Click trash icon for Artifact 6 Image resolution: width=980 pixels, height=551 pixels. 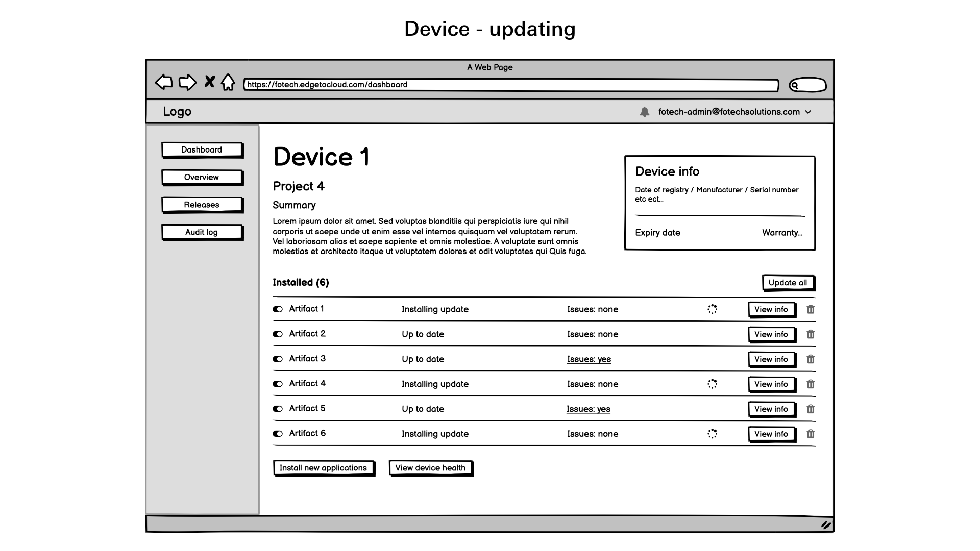(x=811, y=434)
